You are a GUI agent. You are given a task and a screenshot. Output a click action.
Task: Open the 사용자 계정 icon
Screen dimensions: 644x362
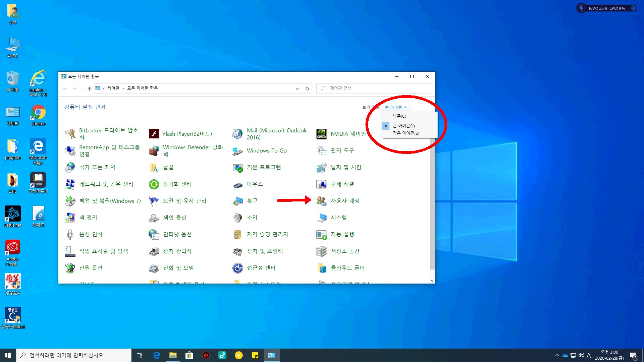[322, 201]
